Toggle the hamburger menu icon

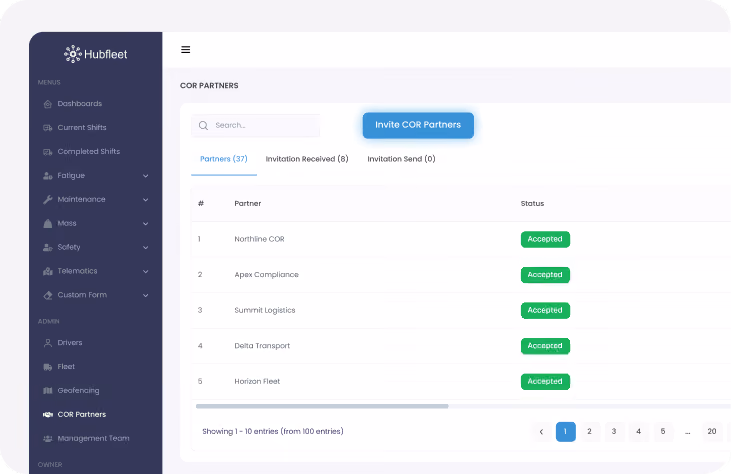tap(186, 49)
